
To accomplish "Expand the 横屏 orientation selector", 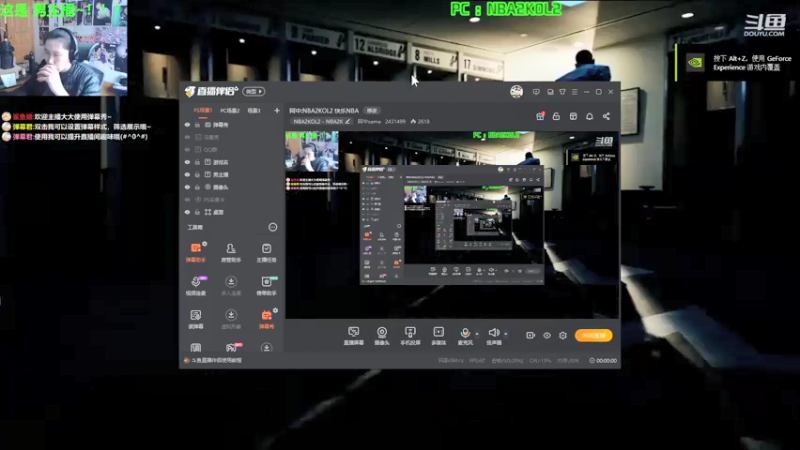I will coord(254,92).
